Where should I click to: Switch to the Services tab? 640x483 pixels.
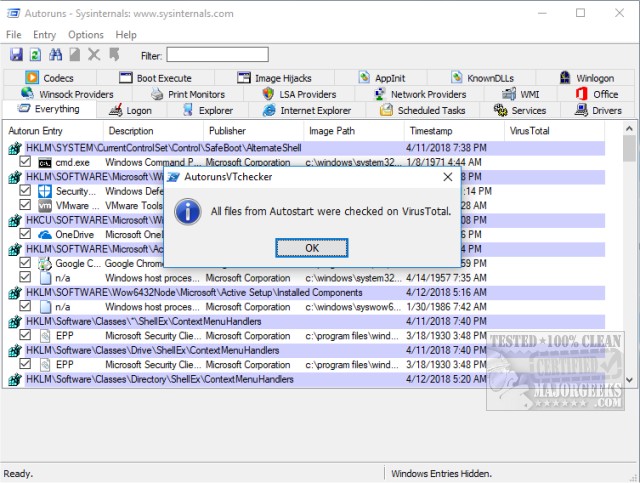coord(520,111)
